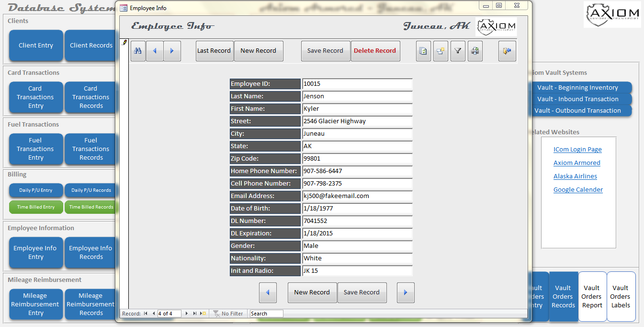Click the Last Name field containing Jenson
Viewport: 644px width, 327px height.
pos(357,96)
